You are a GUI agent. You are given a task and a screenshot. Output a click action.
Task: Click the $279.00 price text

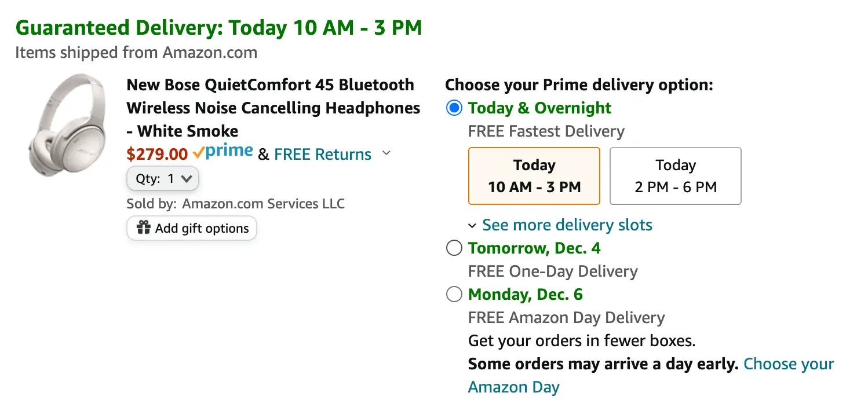coord(157,155)
